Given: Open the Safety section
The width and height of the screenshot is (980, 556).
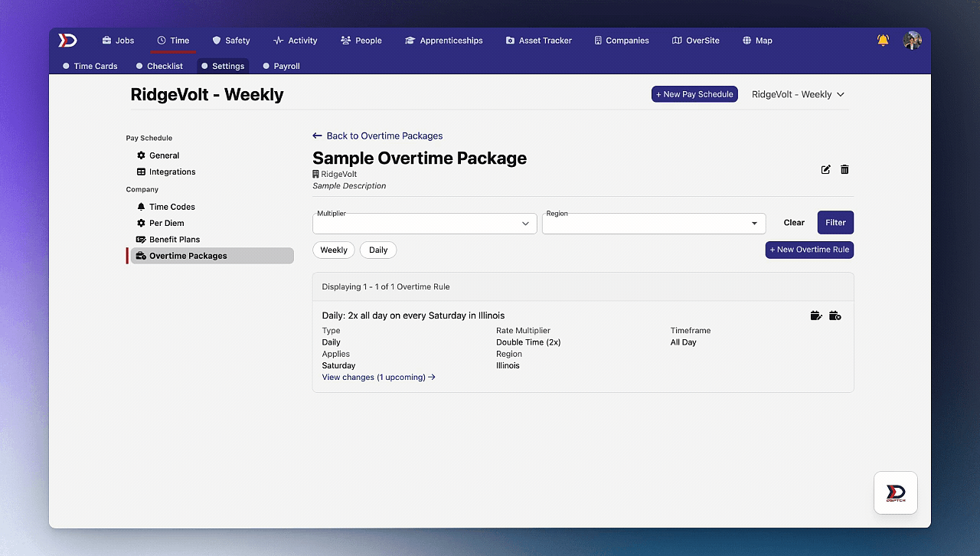Looking at the screenshot, I should click(231, 41).
